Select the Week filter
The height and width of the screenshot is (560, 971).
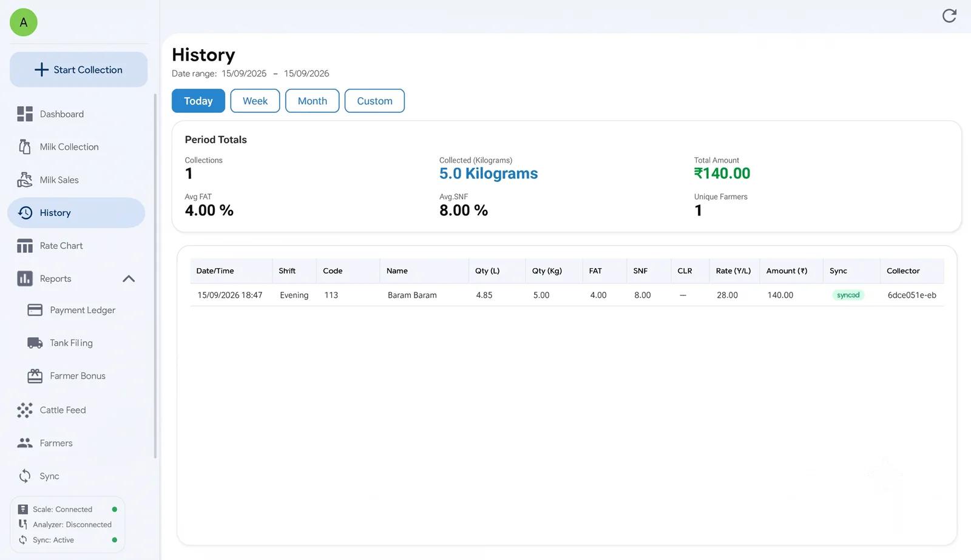tap(255, 101)
